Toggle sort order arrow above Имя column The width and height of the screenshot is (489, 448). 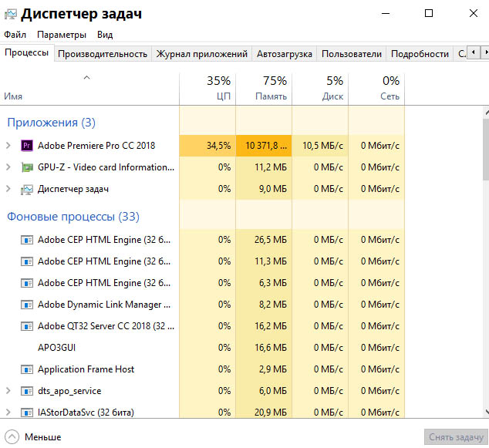click(x=86, y=77)
